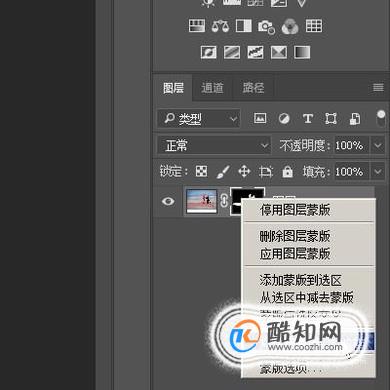
Task: Lock all layer attributes padlock
Action: (x=287, y=172)
